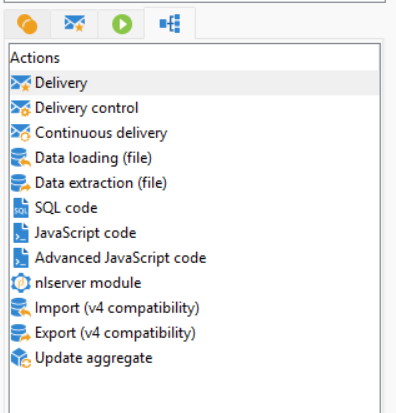The height and width of the screenshot is (413, 396).
Task: Click the Export v4 compatibility icon
Action: pos(21,333)
